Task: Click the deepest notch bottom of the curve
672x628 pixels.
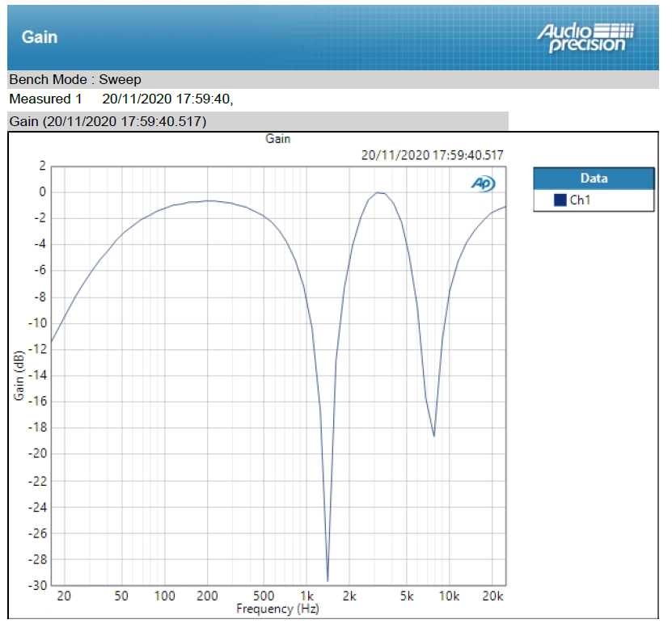Action: coord(328,581)
